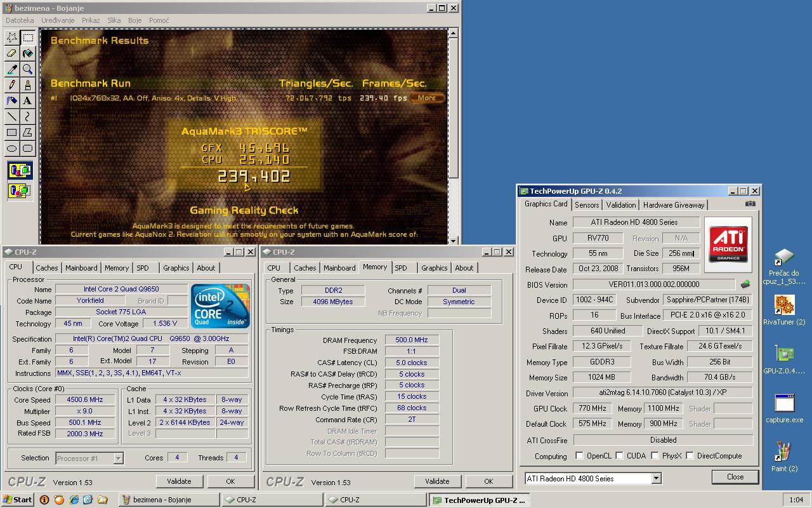The height and width of the screenshot is (508, 812).
Task: Open the Hardware Giveaway tab in GPU-Z
Action: [x=674, y=205]
